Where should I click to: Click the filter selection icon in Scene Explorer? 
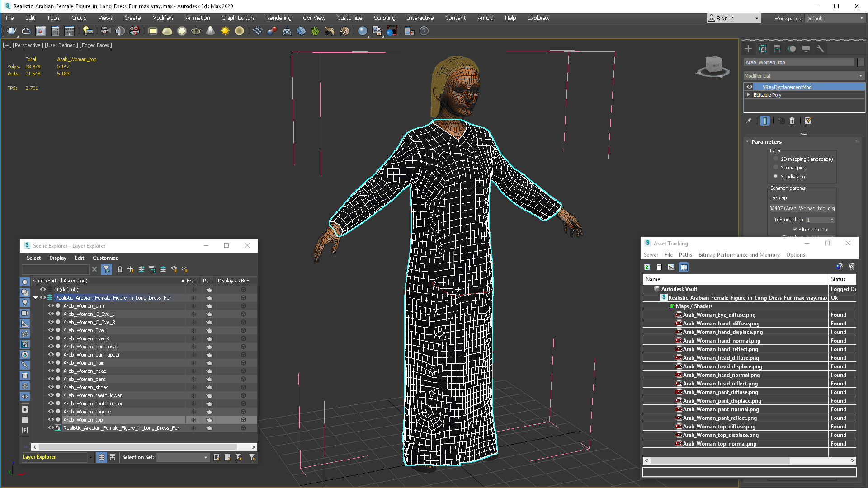coord(106,269)
